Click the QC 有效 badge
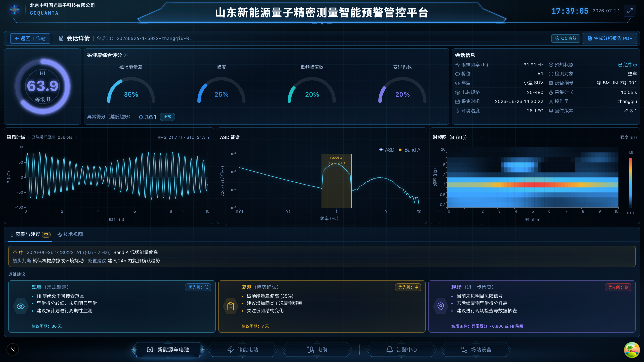The width and height of the screenshot is (644, 362). pos(566,38)
